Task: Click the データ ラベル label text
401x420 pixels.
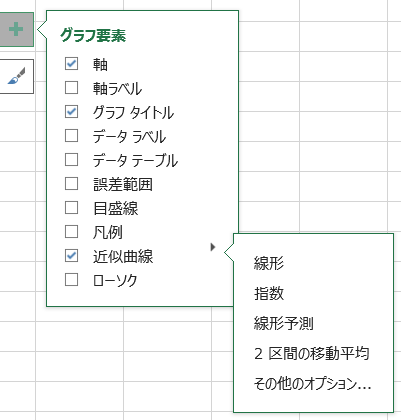Action: pos(129,136)
